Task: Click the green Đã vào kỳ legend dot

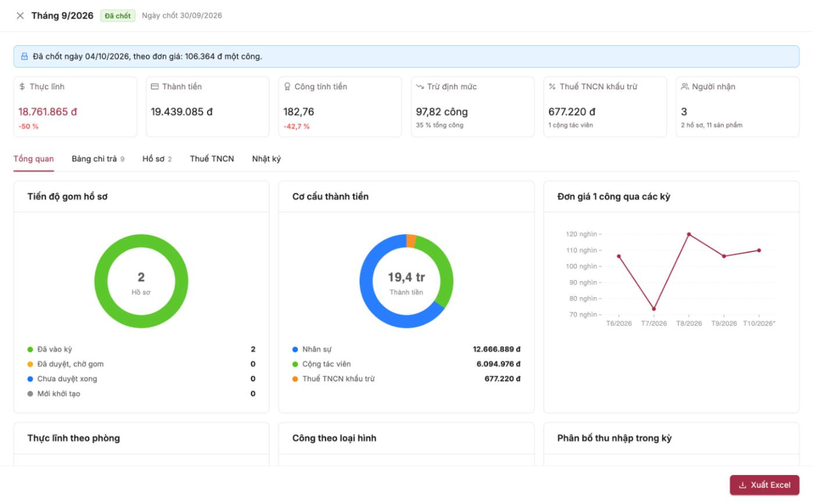Action: [30, 350]
